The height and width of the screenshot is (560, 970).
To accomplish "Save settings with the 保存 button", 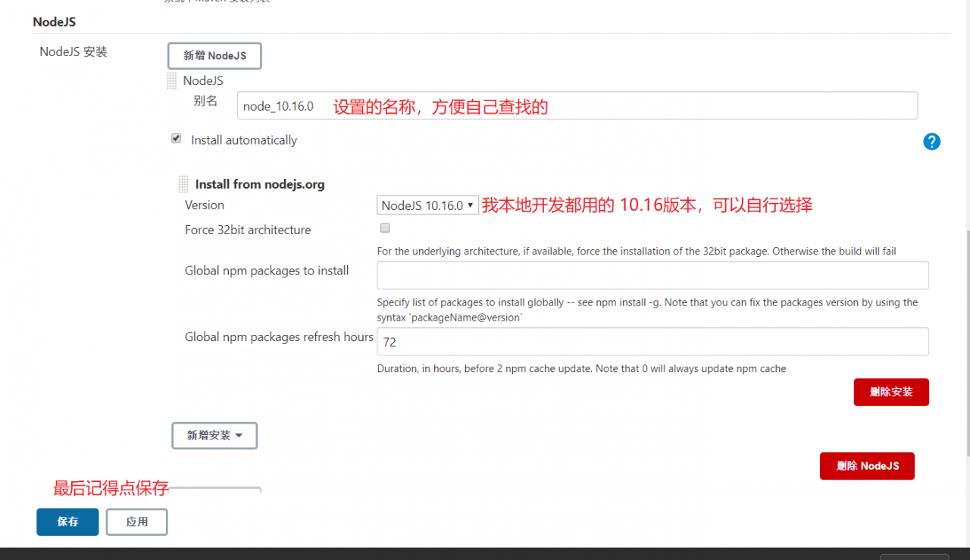I will coord(67,522).
